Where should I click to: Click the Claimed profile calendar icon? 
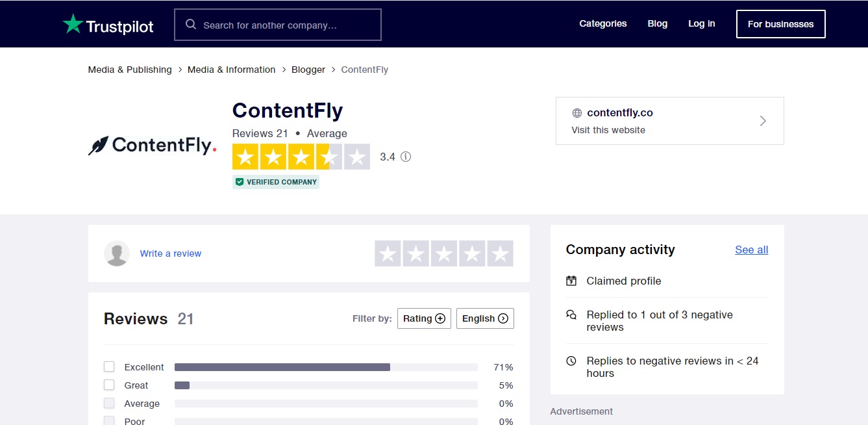pyautogui.click(x=571, y=281)
